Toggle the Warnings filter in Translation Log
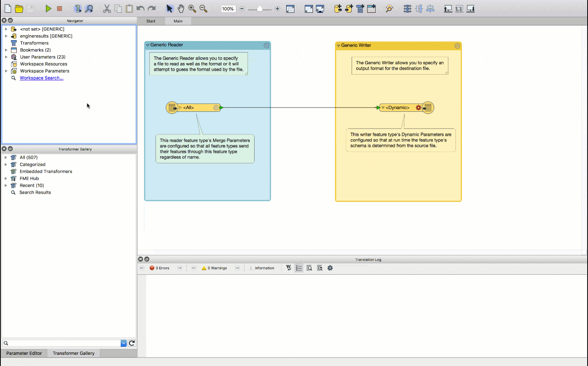Viewport: 588px width, 366px height. [214, 268]
